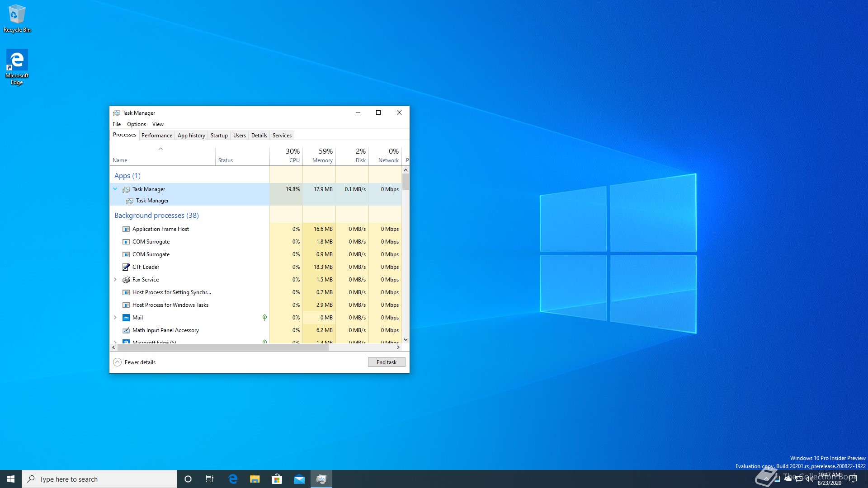Click the vertical scrollbar down arrow

tap(406, 340)
